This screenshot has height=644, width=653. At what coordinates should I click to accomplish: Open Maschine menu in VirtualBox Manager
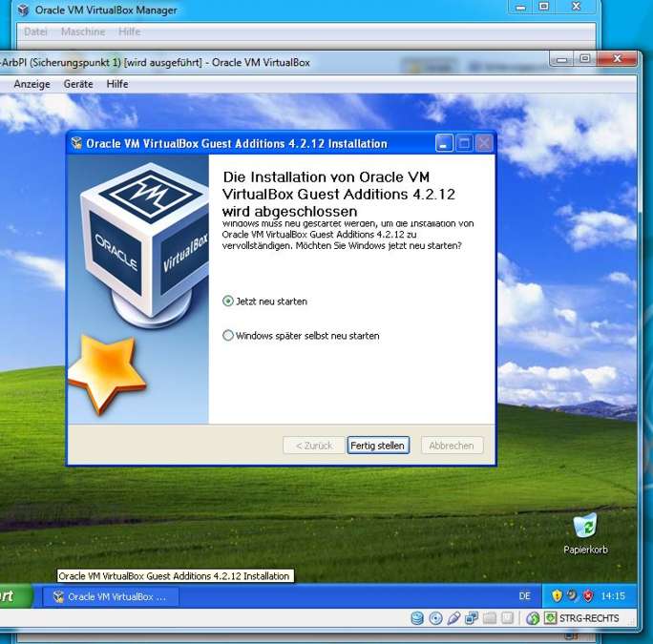coord(83,31)
